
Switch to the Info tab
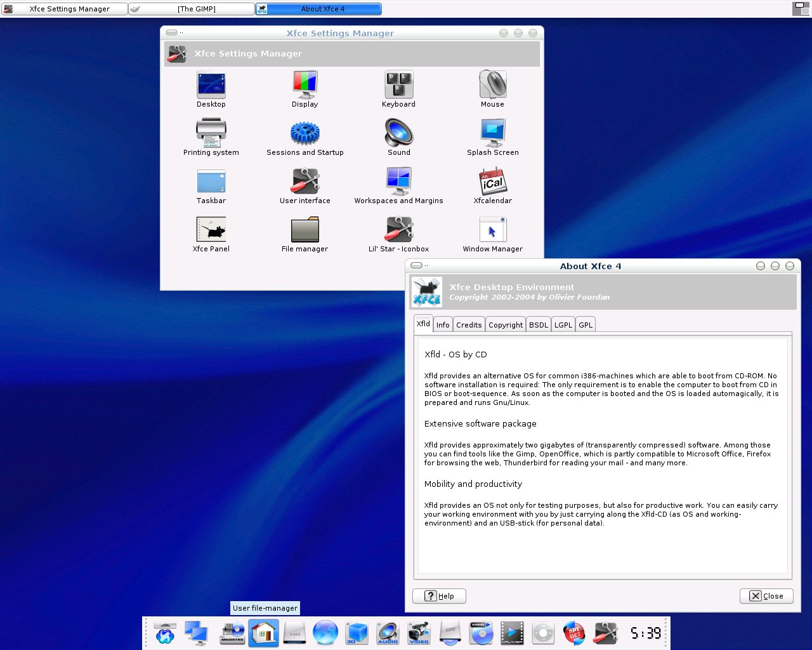443,324
